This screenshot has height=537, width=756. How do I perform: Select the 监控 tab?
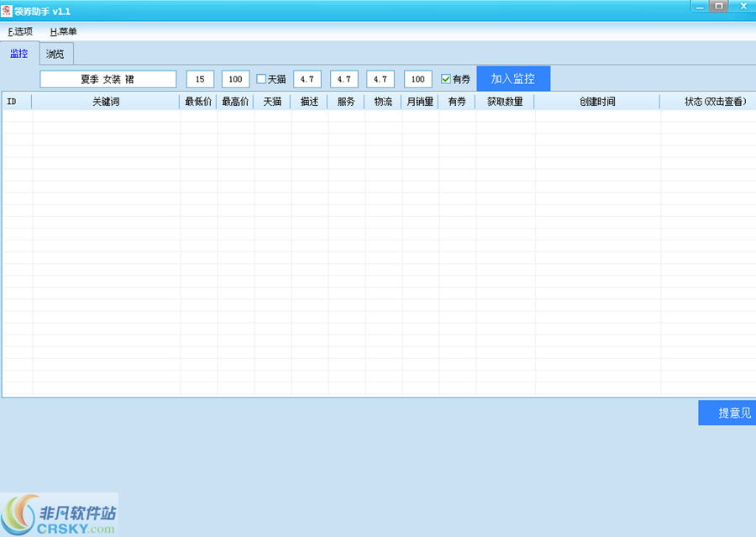point(18,53)
